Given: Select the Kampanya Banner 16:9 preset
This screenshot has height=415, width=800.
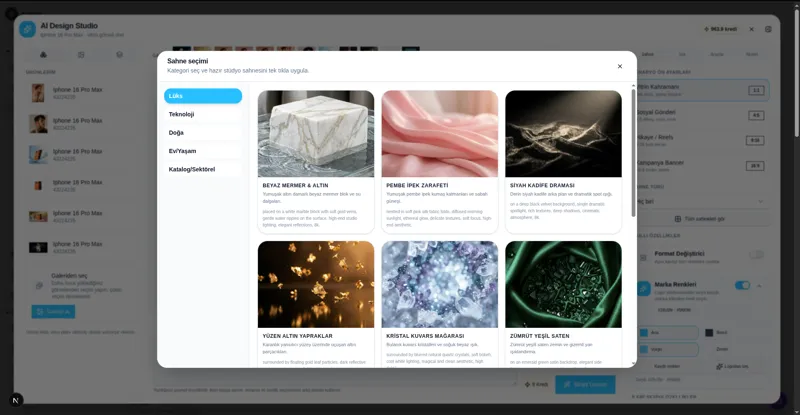Looking at the screenshot, I should 703,166.
